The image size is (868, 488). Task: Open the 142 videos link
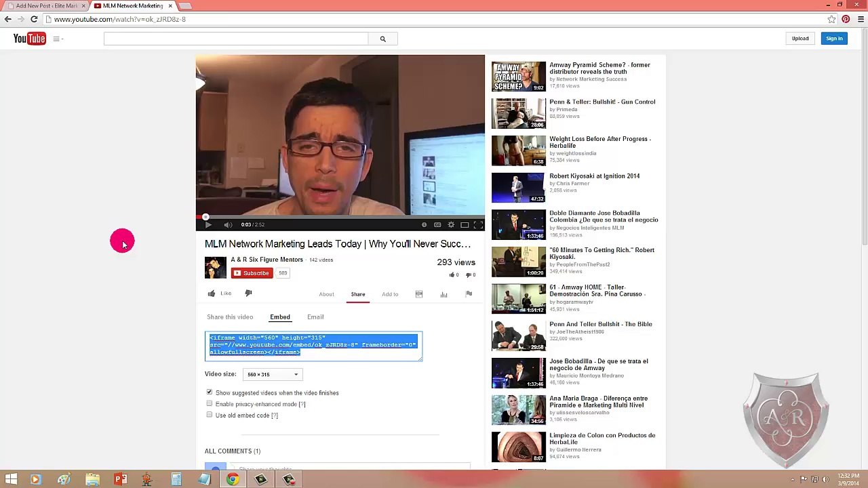click(x=321, y=260)
